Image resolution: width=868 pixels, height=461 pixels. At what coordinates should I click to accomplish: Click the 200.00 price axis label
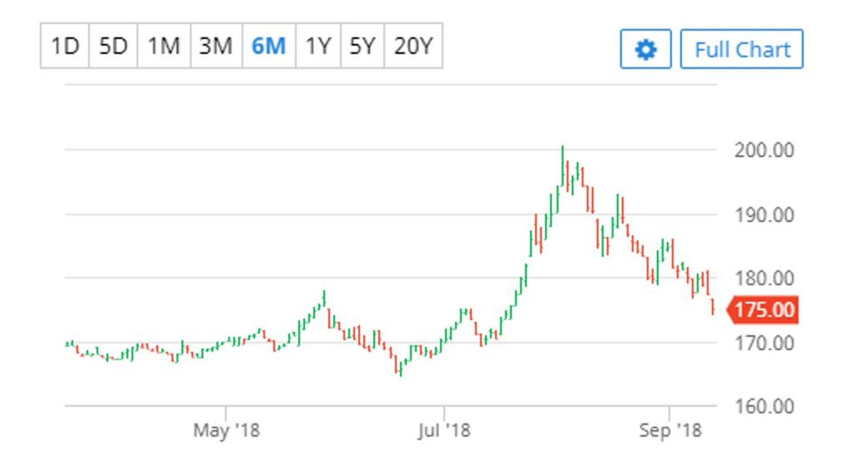[764, 151]
